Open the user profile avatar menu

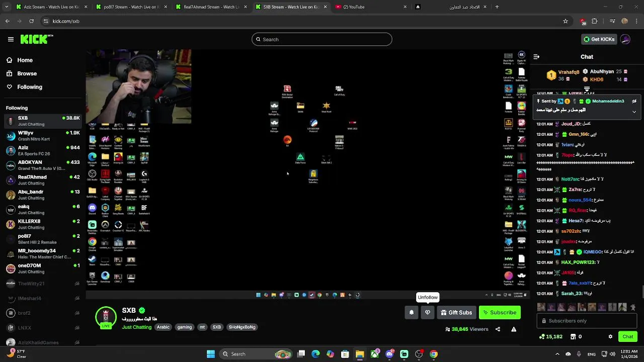tap(625, 39)
